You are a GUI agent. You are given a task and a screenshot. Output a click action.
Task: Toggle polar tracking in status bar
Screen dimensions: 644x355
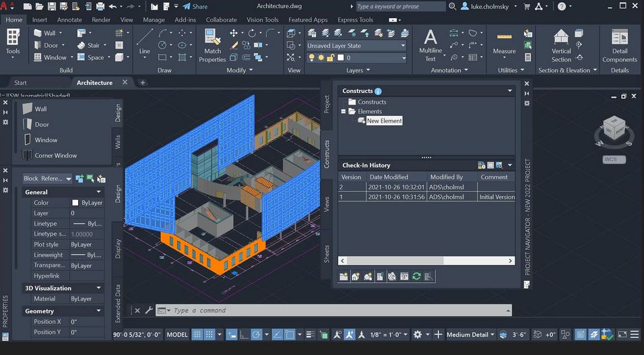click(256, 335)
